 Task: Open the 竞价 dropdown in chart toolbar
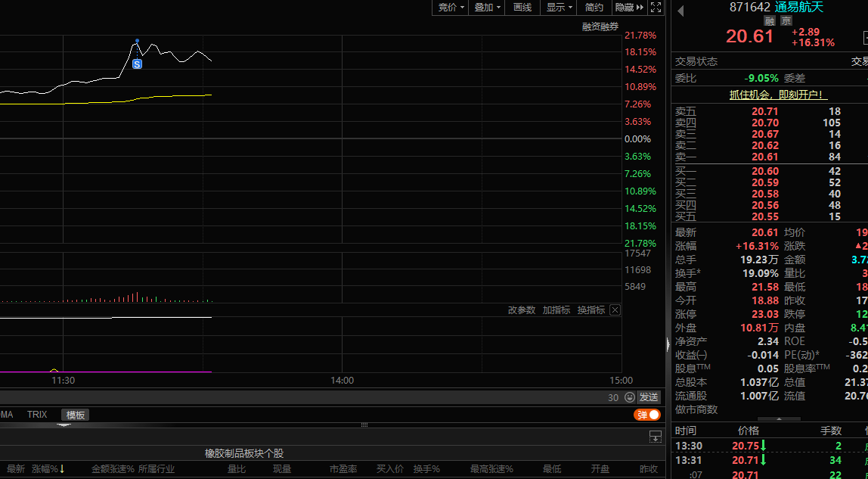[x=451, y=8]
